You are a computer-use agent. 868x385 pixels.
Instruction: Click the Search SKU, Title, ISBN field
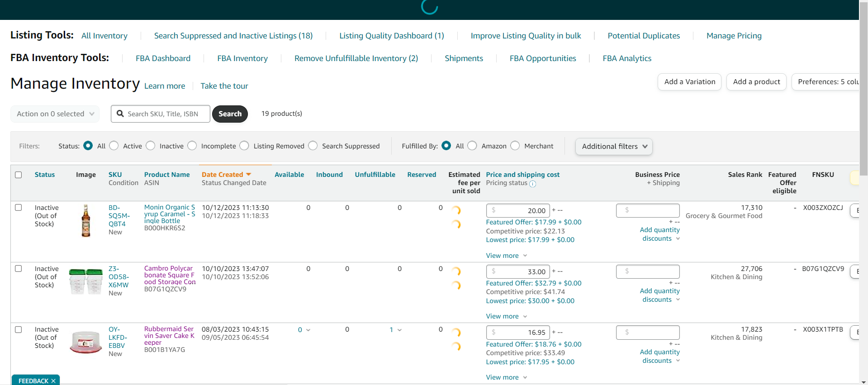click(161, 114)
